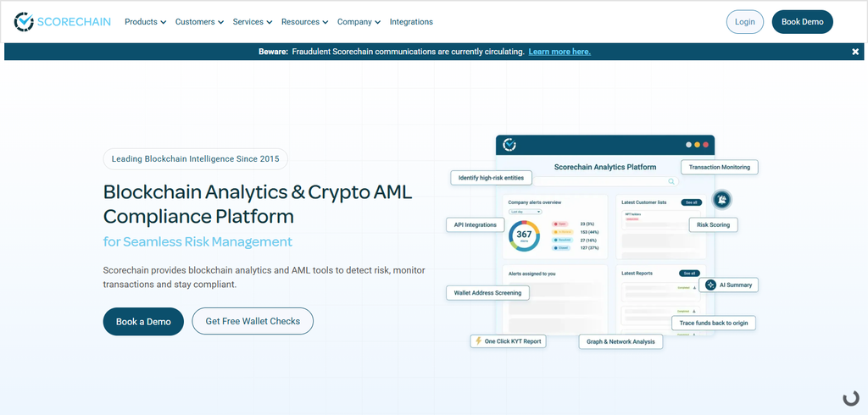Viewport: 868px width, 415px height.
Task: Click Get Free Wallet Checks
Action: click(x=253, y=322)
